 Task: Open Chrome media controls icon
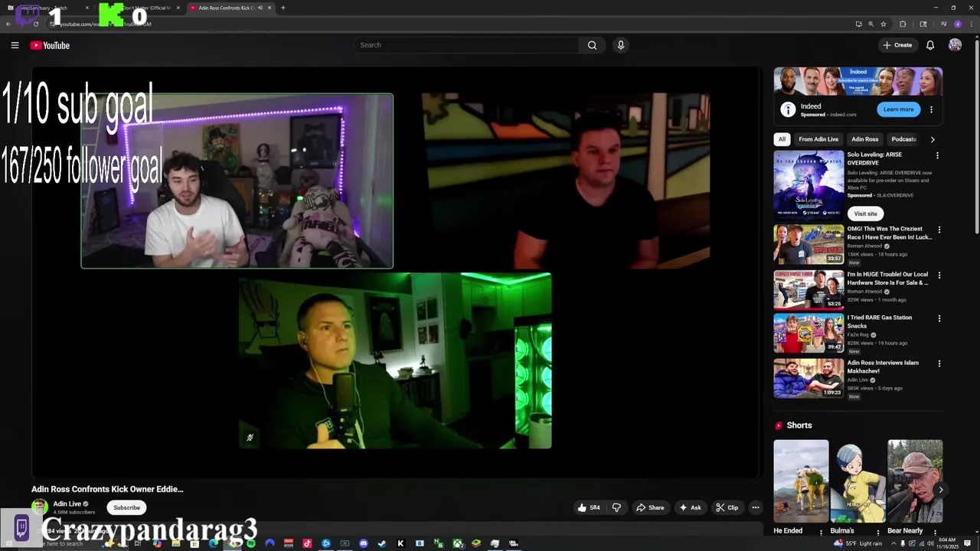click(943, 24)
